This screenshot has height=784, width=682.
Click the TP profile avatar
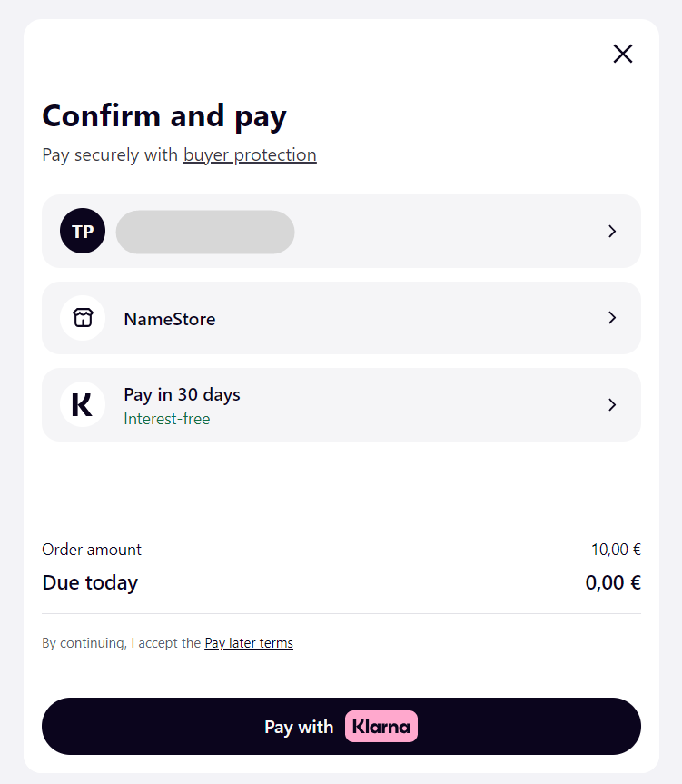(x=83, y=232)
